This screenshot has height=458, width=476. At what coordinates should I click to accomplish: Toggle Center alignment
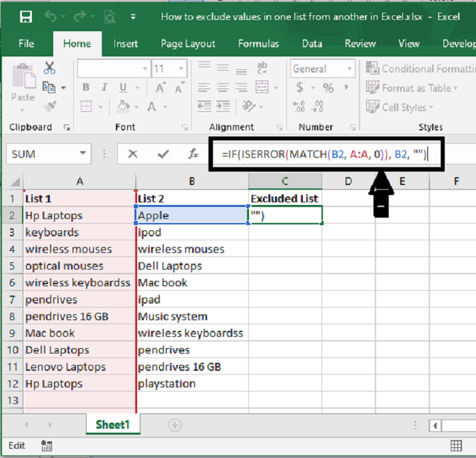coord(223,87)
